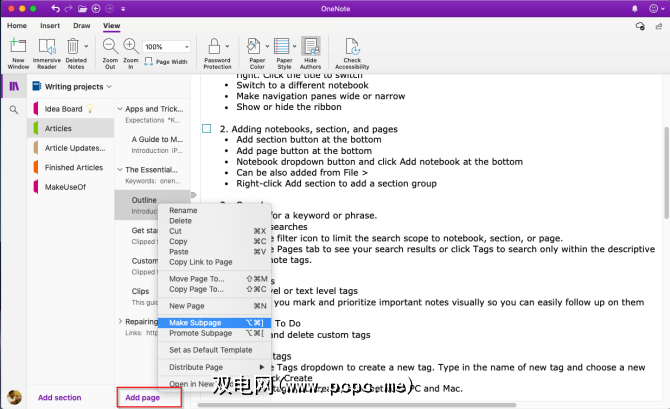Viewport: 670px width, 409px height.
Task: Click the Zoom In icon
Action: [130, 48]
